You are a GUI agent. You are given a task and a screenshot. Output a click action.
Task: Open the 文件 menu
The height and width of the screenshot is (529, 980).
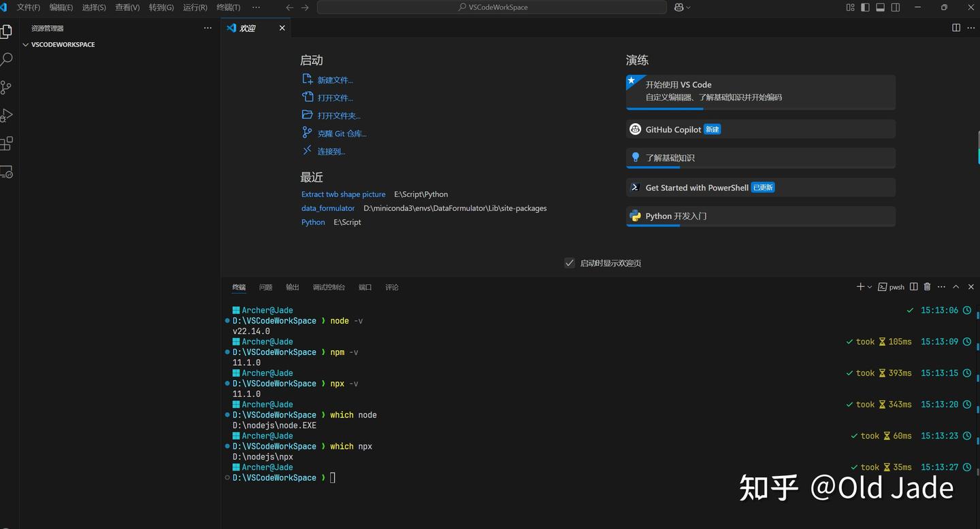coord(29,7)
